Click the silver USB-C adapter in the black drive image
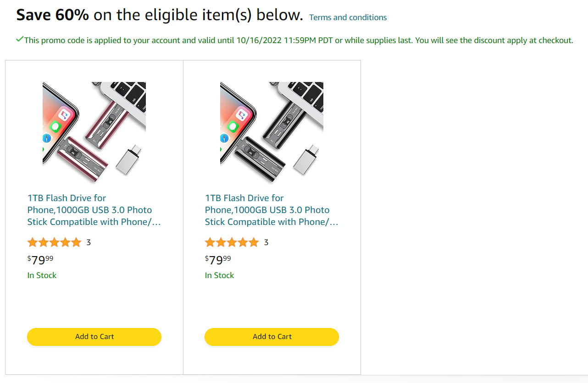588x383 pixels. click(x=305, y=159)
